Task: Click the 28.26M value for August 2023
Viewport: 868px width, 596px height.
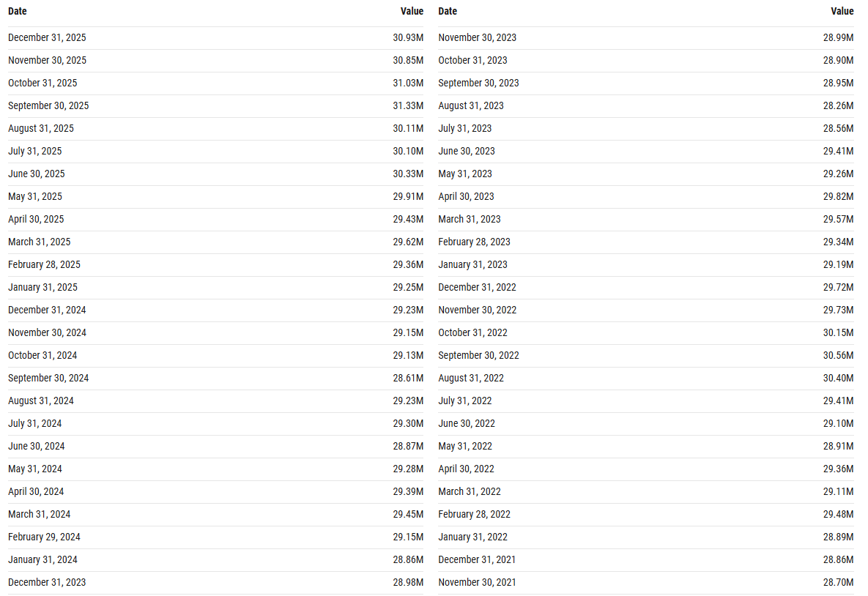Action: point(838,105)
